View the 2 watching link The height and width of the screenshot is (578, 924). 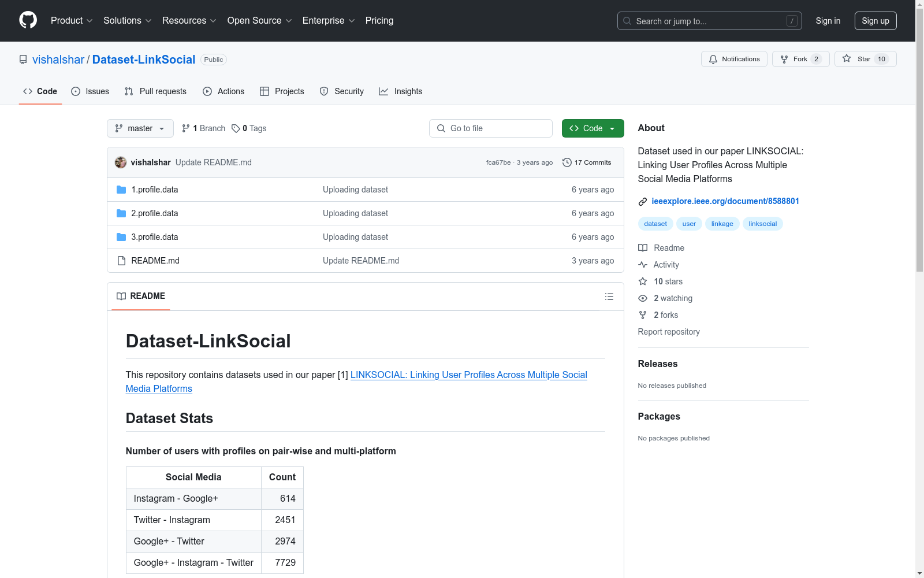pyautogui.click(x=665, y=298)
